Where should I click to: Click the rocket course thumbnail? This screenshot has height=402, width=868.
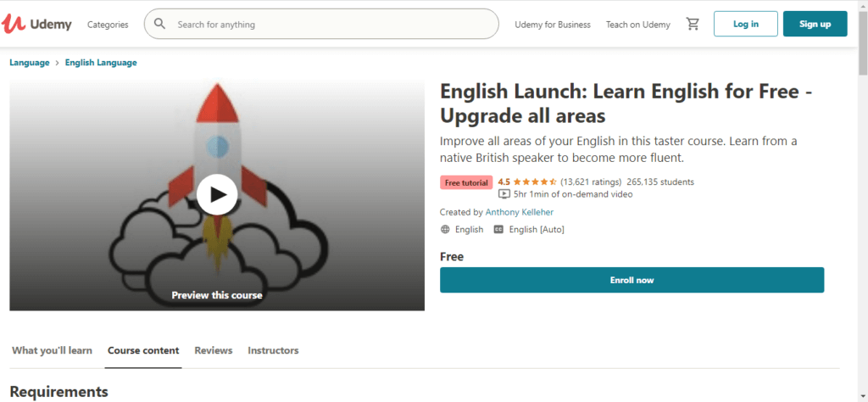[x=217, y=195]
